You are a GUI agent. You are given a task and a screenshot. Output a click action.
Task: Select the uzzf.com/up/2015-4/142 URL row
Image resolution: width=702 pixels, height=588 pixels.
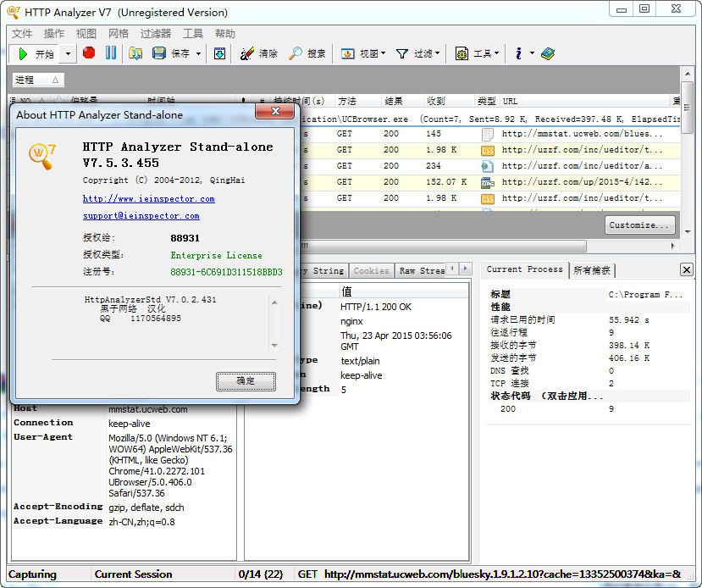click(x=489, y=182)
